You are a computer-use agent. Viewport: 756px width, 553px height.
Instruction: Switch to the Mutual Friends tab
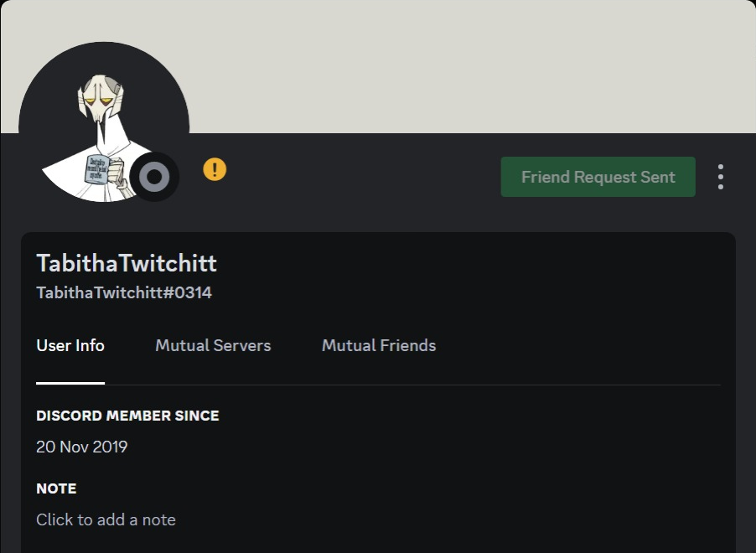pyautogui.click(x=379, y=345)
